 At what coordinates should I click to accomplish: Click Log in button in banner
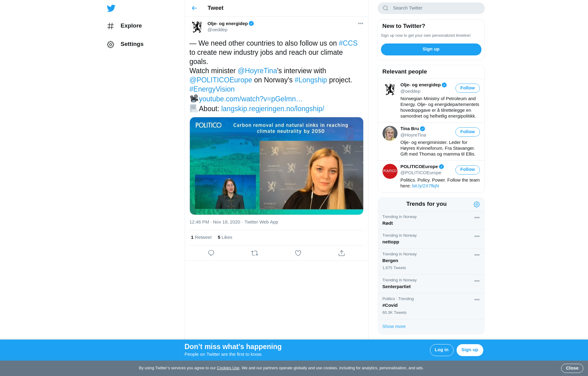point(441,350)
